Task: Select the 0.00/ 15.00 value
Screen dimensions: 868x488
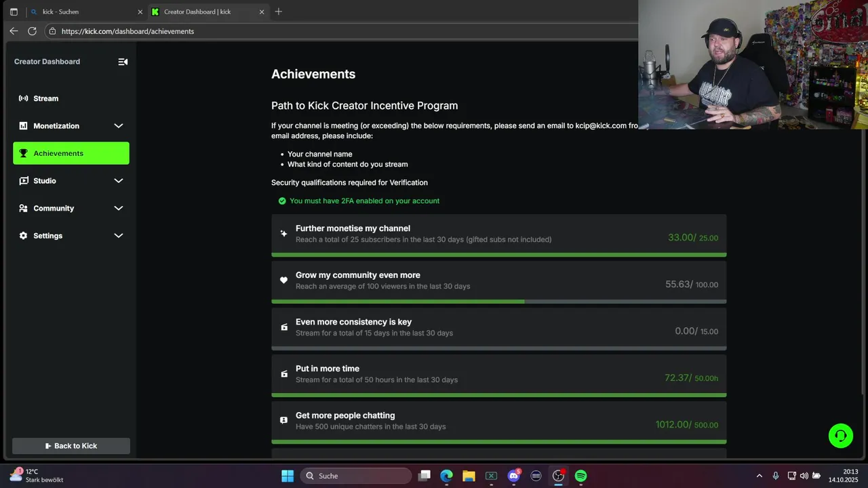Action: 696,331
